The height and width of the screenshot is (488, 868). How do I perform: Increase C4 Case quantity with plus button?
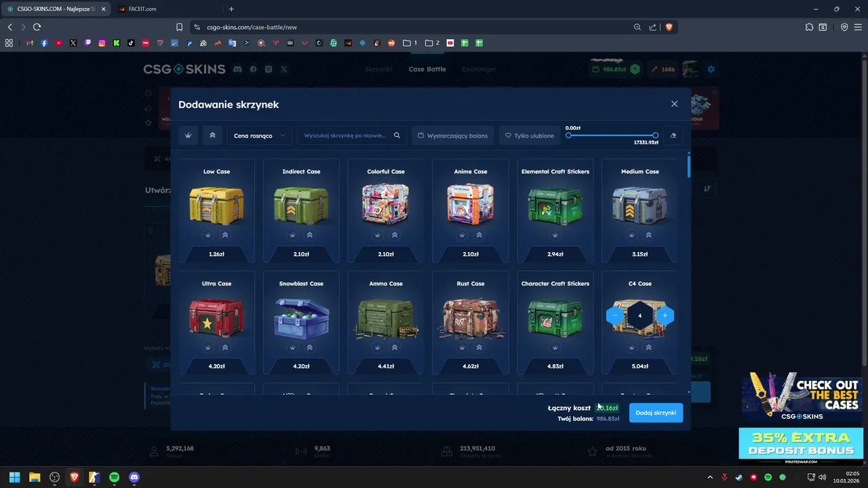click(x=665, y=316)
